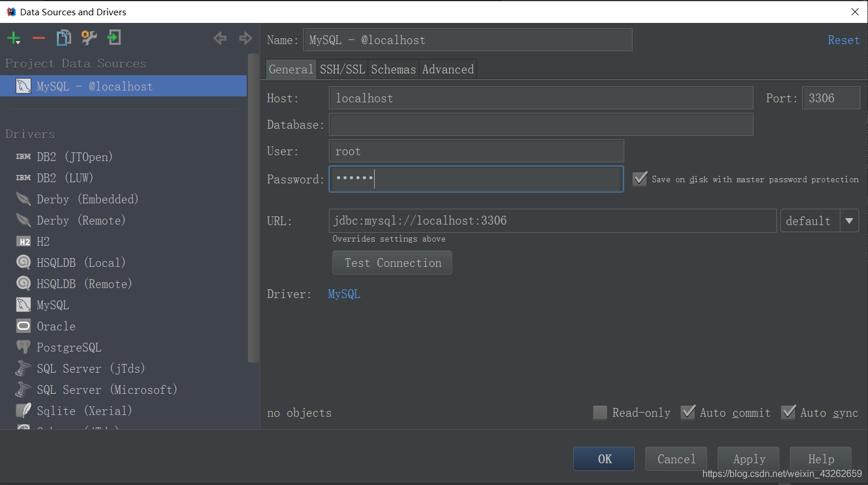Viewport: 868px width, 485px height.
Task: Select SQL Server (jTds) driver
Action: pos(91,368)
